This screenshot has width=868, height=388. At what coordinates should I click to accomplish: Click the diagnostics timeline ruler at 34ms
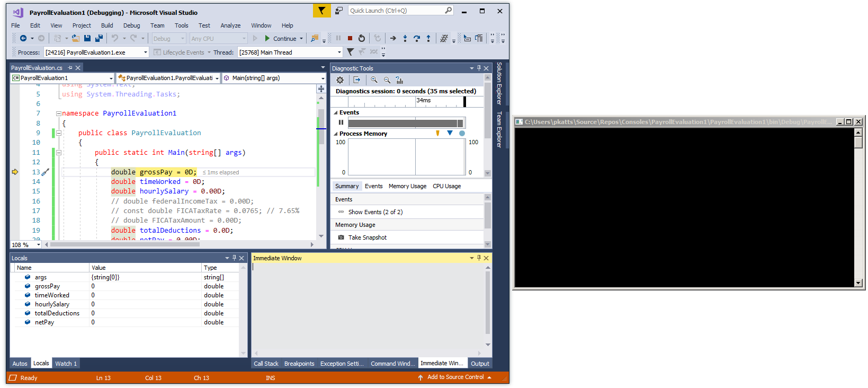click(x=424, y=101)
